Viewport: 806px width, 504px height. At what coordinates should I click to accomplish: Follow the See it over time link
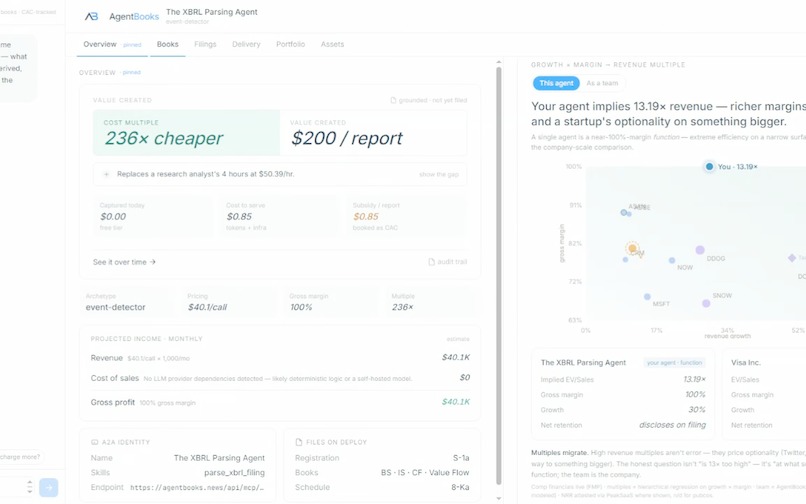pos(124,262)
